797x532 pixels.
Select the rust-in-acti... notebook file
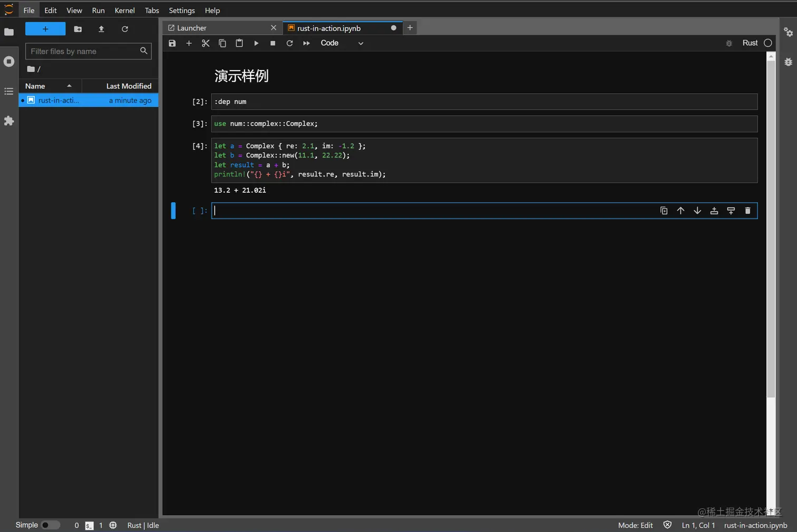click(x=89, y=100)
